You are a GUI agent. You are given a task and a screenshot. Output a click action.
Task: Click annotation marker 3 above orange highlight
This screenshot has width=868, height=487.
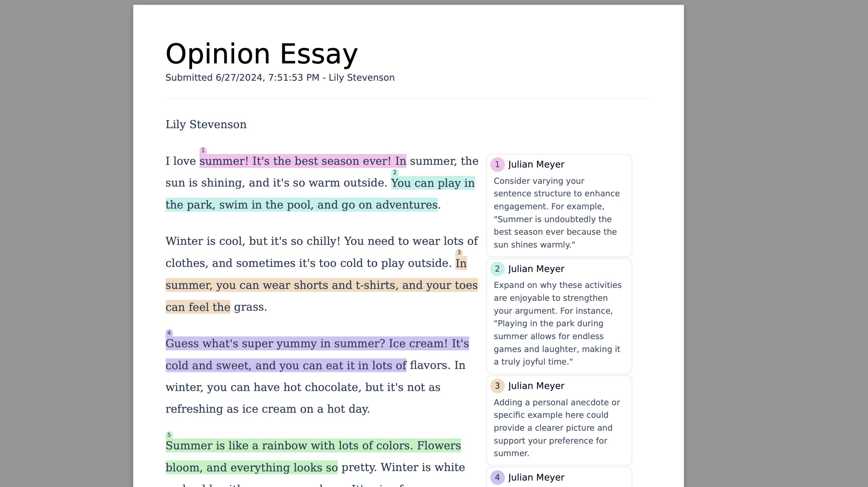(459, 253)
